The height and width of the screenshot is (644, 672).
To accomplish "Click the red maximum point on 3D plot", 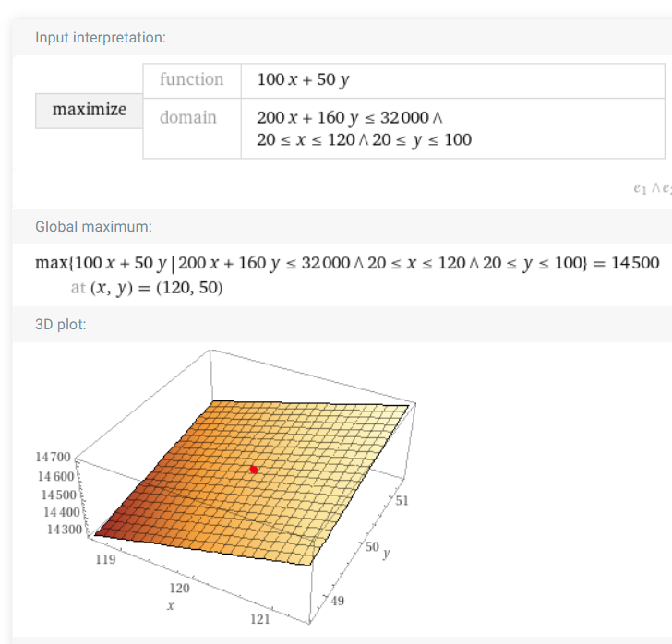I will [254, 470].
